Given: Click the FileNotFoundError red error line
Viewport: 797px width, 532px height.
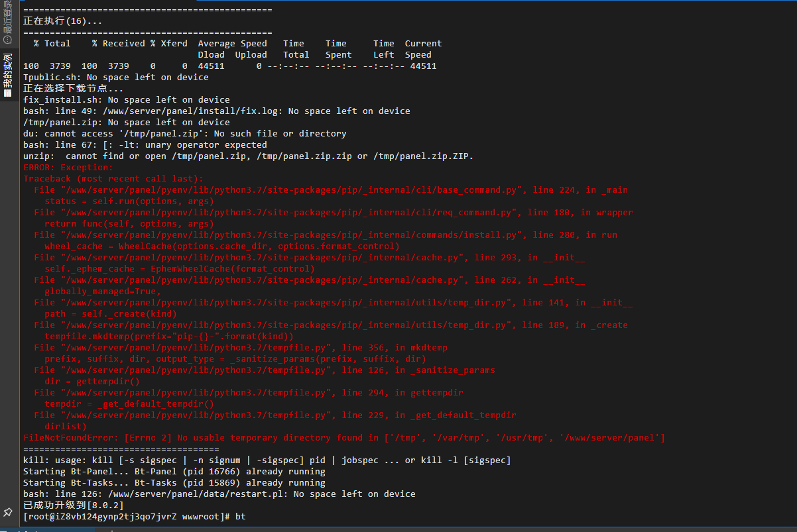Looking at the screenshot, I should pos(343,437).
